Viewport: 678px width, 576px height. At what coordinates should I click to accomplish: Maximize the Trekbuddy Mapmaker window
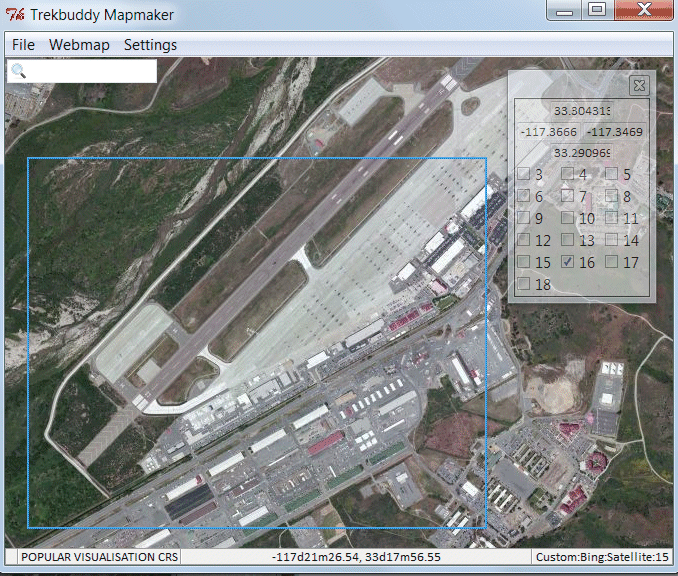pos(597,10)
